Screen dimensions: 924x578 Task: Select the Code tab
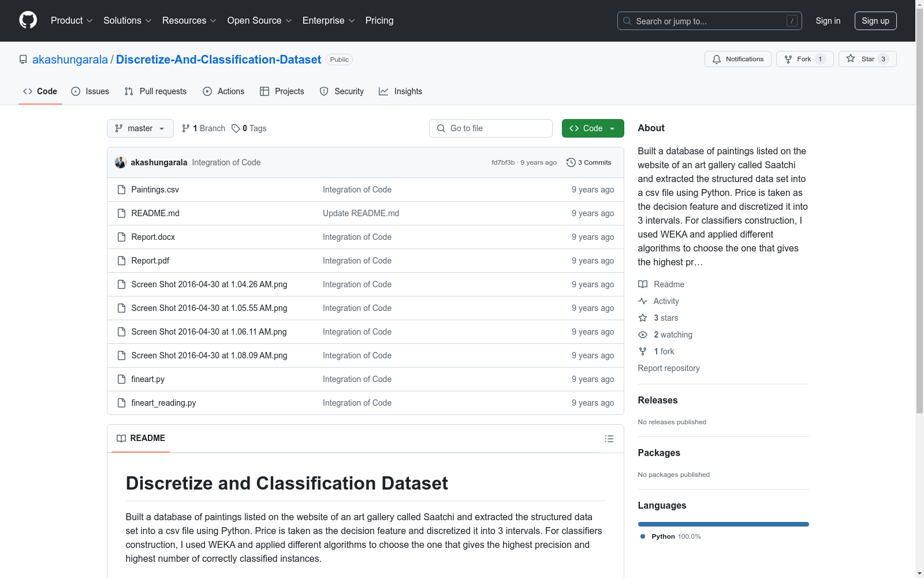[40, 91]
